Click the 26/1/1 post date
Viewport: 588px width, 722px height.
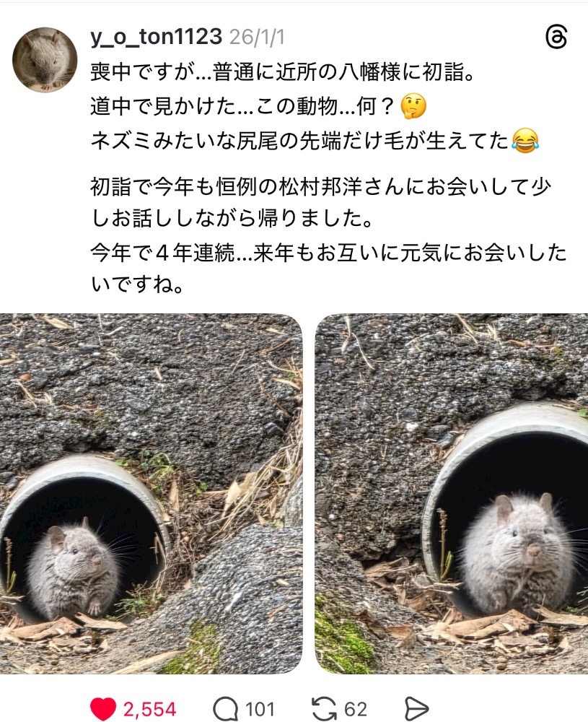pyautogui.click(x=257, y=37)
